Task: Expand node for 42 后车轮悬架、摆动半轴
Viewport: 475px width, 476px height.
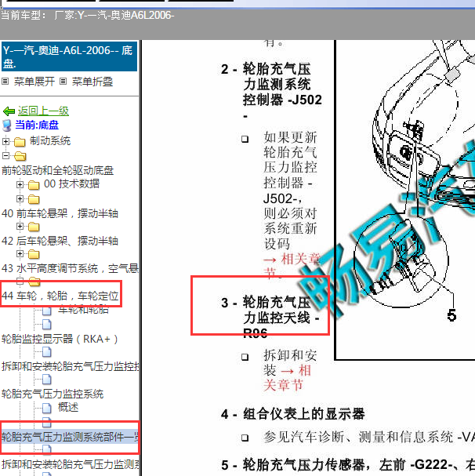Action: pos(20,227)
